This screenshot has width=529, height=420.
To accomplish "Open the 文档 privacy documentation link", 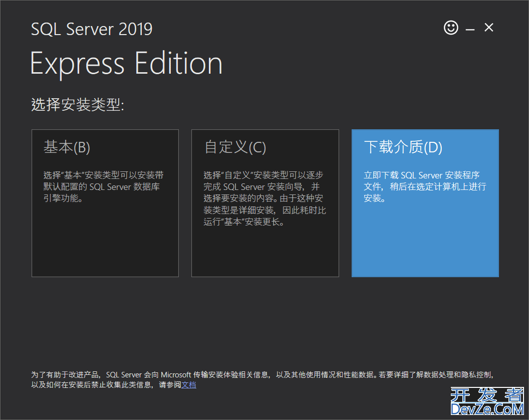I will 188,385.
